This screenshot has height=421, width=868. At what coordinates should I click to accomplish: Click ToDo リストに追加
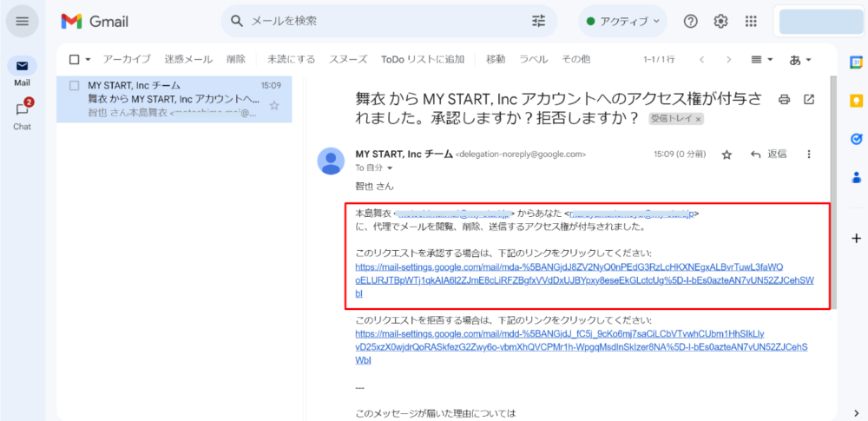pyautogui.click(x=423, y=59)
